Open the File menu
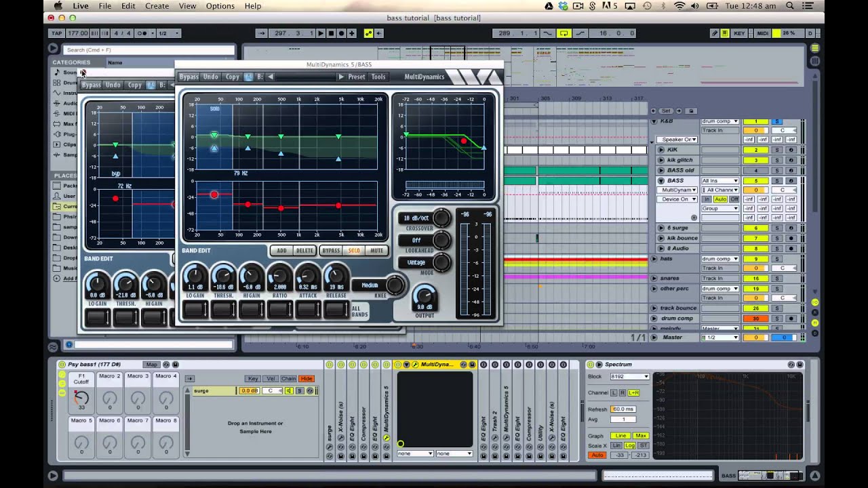The image size is (868, 488). tap(104, 6)
